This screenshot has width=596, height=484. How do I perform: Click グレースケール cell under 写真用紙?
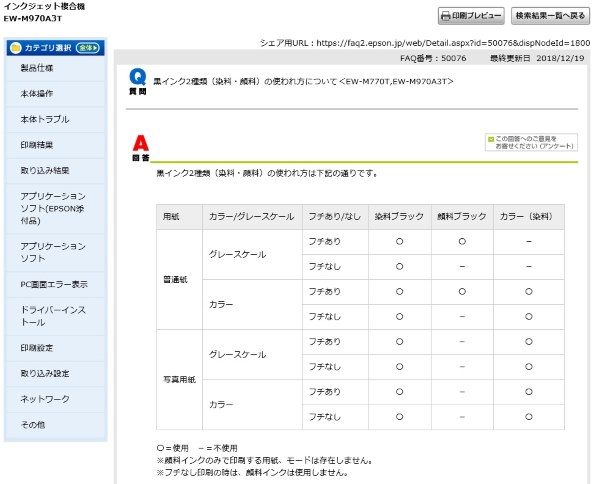[x=252, y=354]
